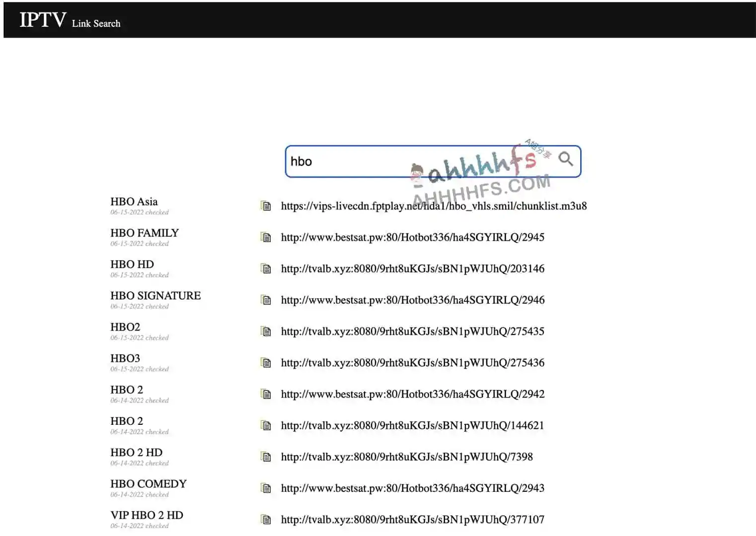Click the HBO SIGNATURE channel title

point(155,295)
